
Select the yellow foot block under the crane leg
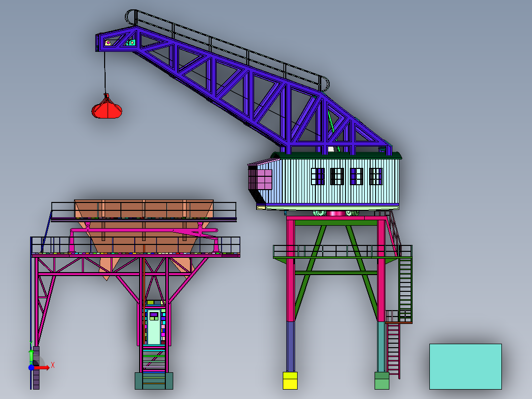pos(290,381)
